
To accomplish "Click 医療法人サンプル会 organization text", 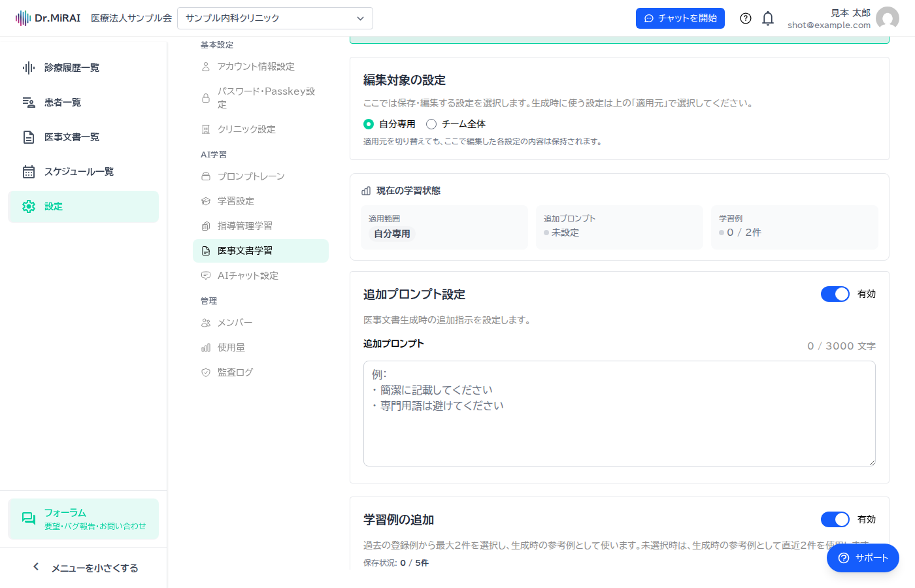I will 131,18.
